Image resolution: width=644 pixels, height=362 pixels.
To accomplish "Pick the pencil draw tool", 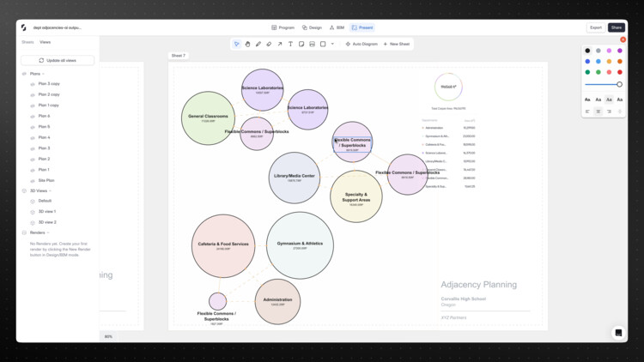I will coord(258,44).
